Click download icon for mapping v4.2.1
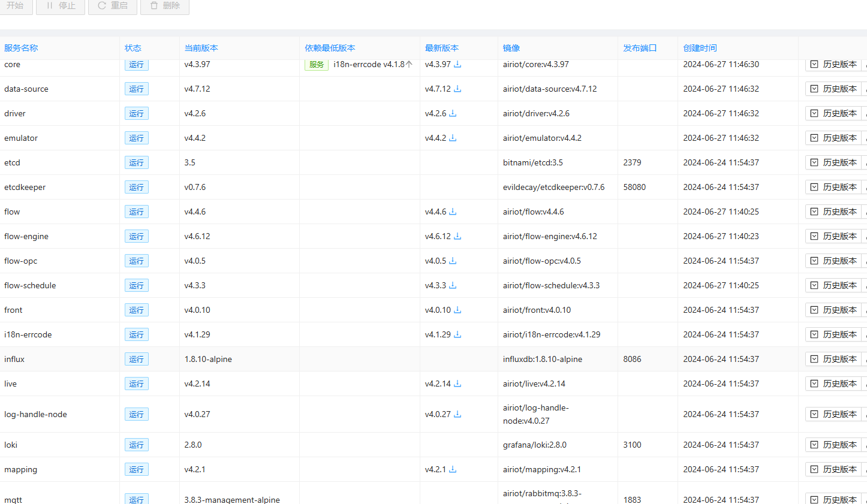The width and height of the screenshot is (867, 504). 453,469
